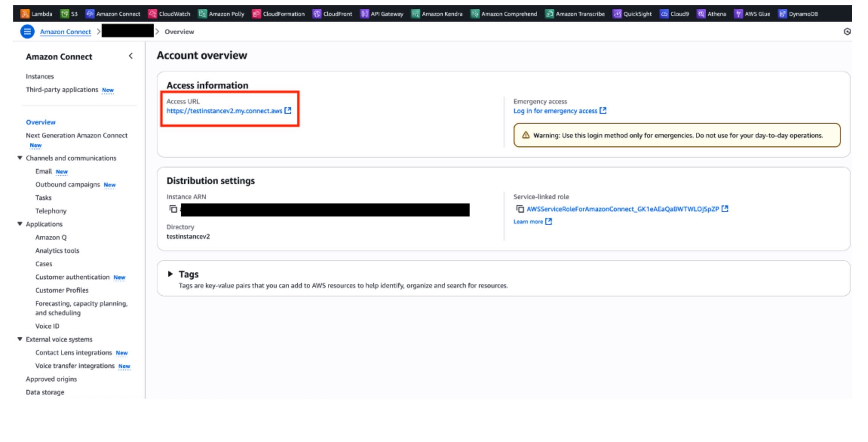Open the QuickSight shortcut icon
The height and width of the screenshot is (442, 868).
coord(617,14)
